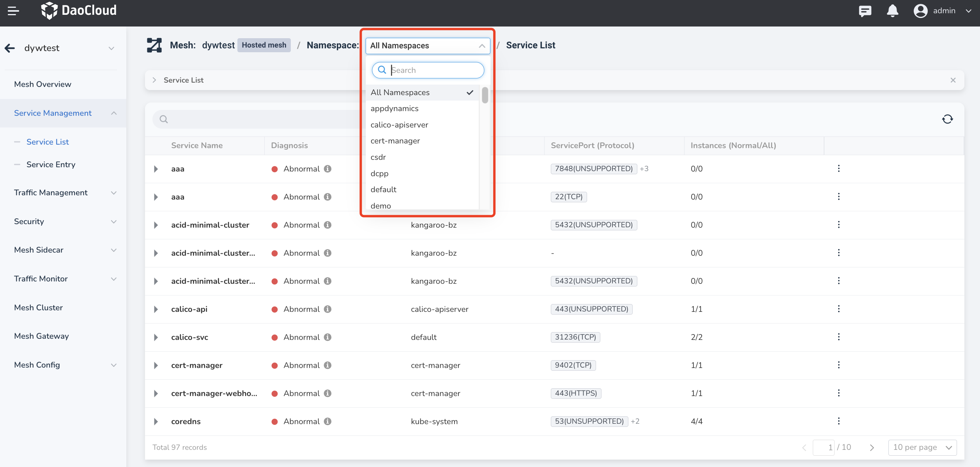Click the namespace dropdown scrollbar
Viewport: 980px width, 467px height.
tap(485, 95)
